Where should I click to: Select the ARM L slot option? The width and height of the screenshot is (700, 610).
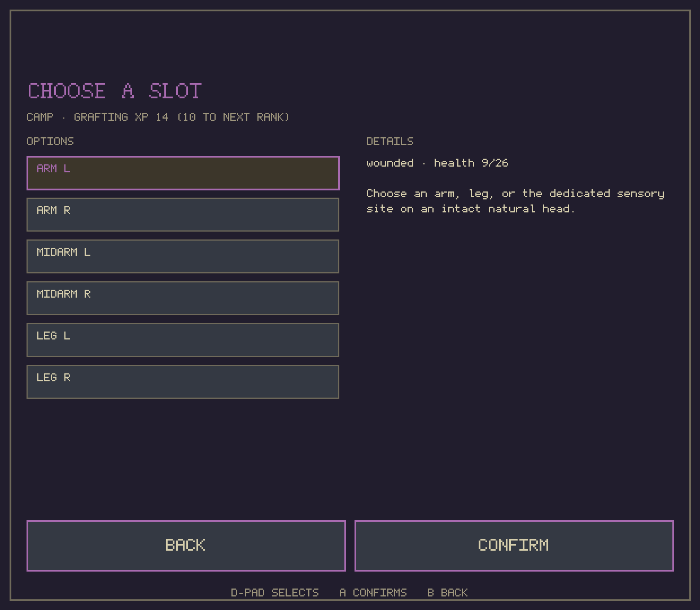point(183,173)
